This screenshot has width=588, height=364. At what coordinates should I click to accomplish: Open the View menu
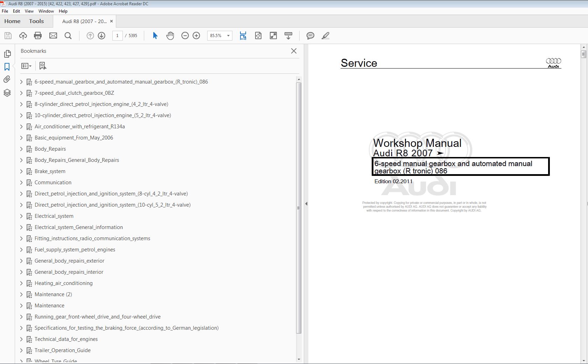click(x=29, y=11)
